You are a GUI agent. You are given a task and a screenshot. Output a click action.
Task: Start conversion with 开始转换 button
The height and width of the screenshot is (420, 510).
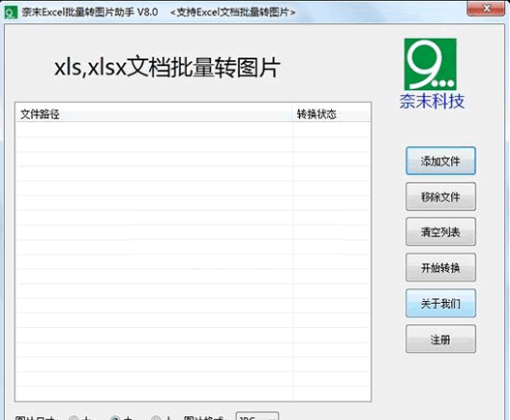(x=440, y=267)
